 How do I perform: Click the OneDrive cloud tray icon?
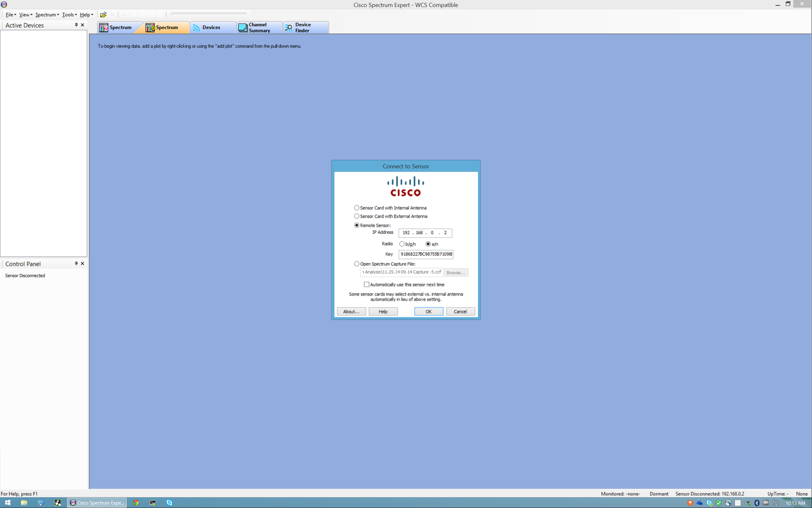click(x=699, y=503)
